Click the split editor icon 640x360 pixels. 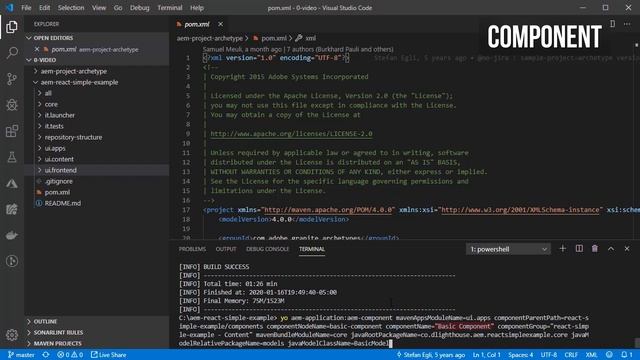tap(612, 24)
